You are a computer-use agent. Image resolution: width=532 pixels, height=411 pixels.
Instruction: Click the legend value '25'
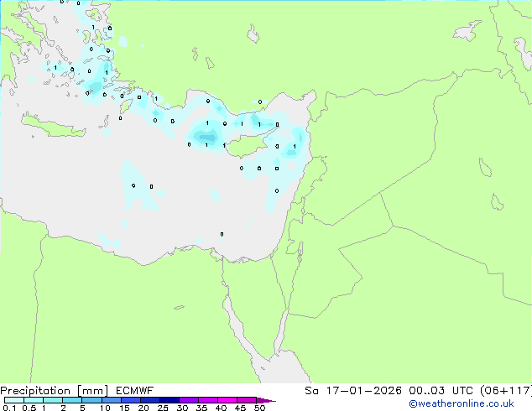click(163, 408)
